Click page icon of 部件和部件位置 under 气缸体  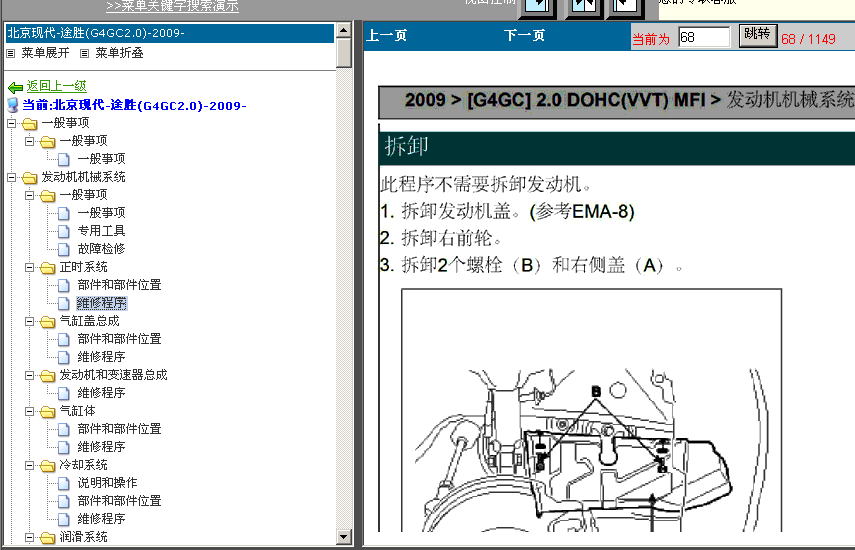tap(64, 429)
